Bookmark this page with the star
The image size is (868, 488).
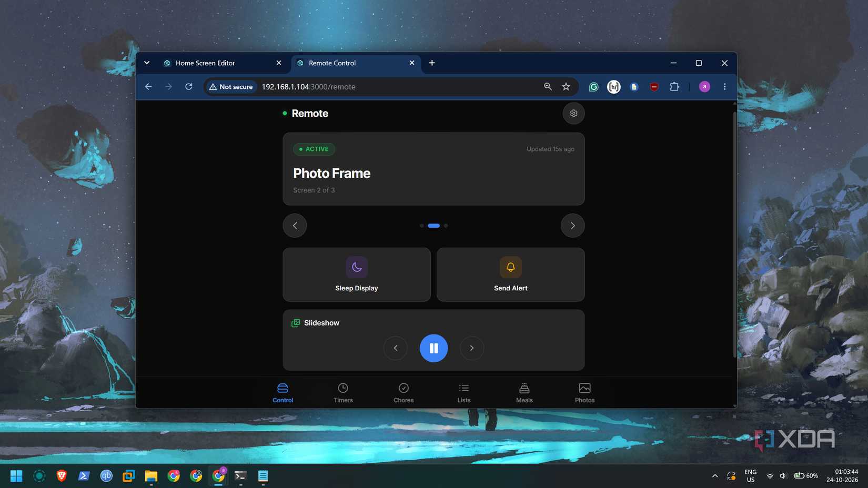click(566, 87)
